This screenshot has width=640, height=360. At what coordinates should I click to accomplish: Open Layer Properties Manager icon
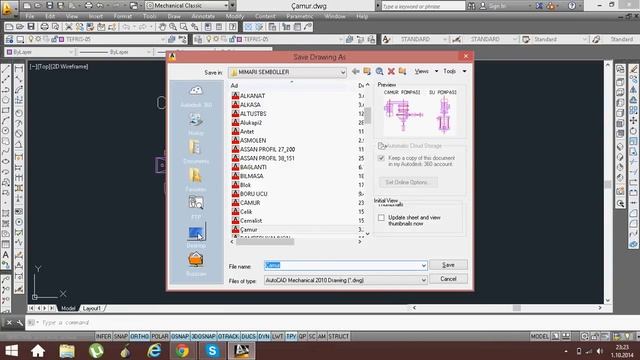9,39
